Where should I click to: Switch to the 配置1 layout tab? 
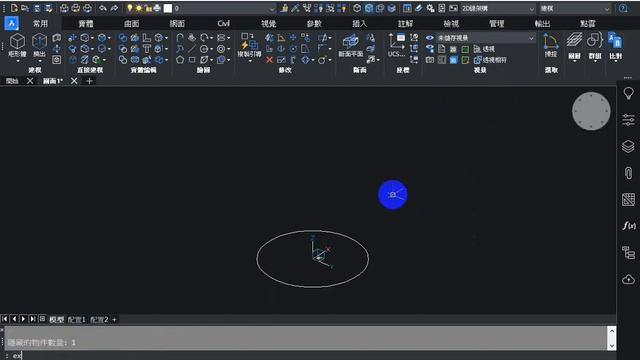pyautogui.click(x=76, y=320)
